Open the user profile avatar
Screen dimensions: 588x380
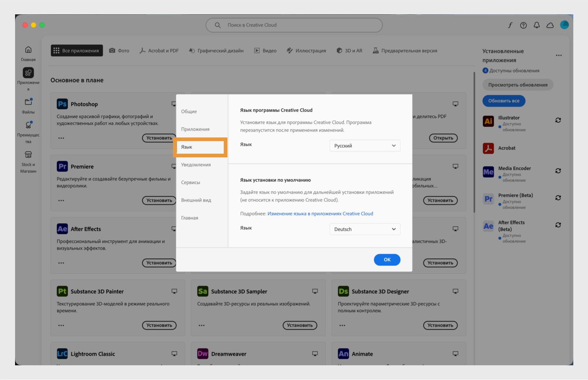[564, 25]
